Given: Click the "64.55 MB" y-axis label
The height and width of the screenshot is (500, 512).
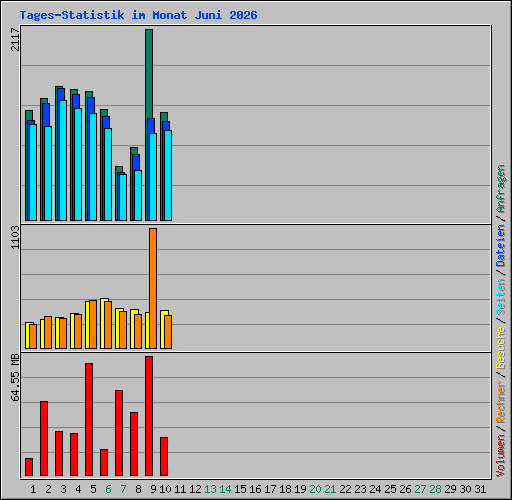Looking at the screenshot, I should click(15, 378).
